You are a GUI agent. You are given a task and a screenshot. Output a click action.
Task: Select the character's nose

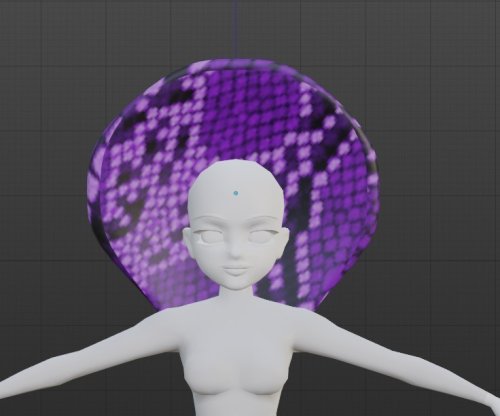236,251
